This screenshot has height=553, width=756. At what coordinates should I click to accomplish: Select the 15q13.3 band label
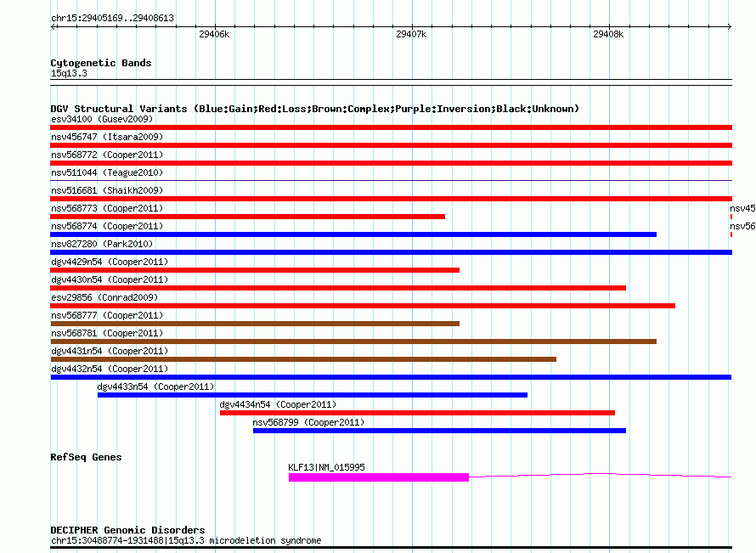tap(69, 73)
